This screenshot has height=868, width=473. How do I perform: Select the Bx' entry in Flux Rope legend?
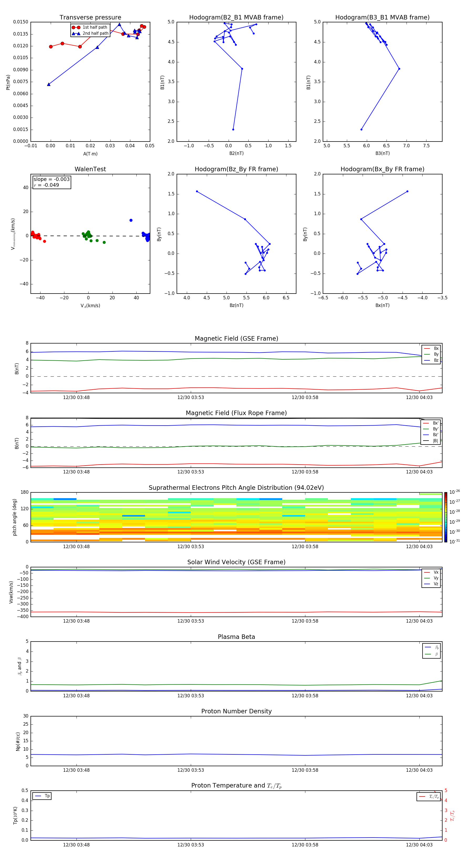[431, 423]
